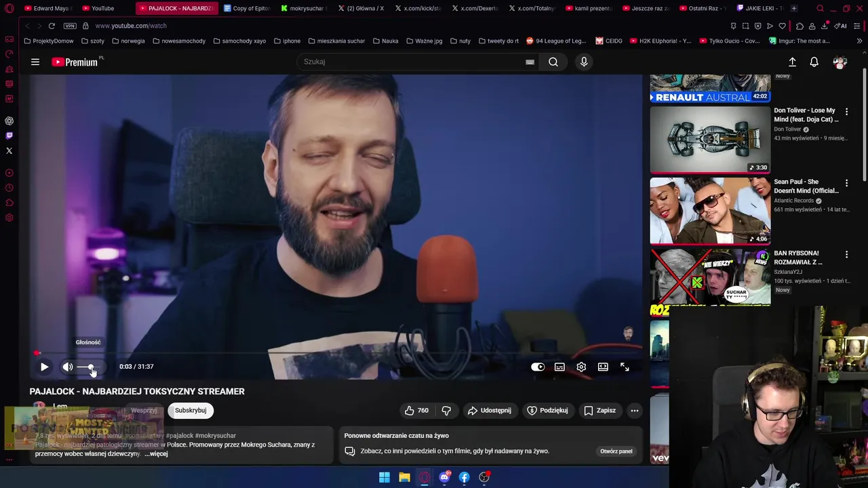Open Don Toliver - Lose My Mind thumbnail
Image resolution: width=868 pixels, height=488 pixels.
pos(710,140)
